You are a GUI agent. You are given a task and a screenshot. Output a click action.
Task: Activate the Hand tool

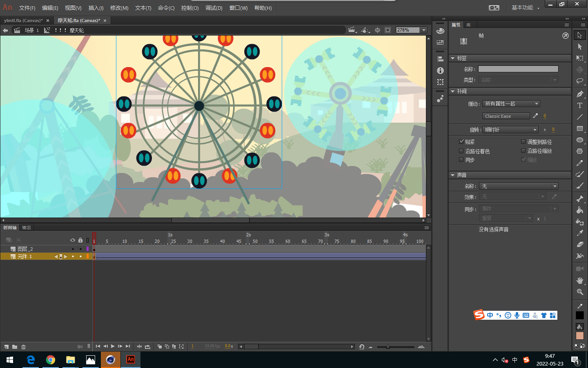(x=579, y=280)
